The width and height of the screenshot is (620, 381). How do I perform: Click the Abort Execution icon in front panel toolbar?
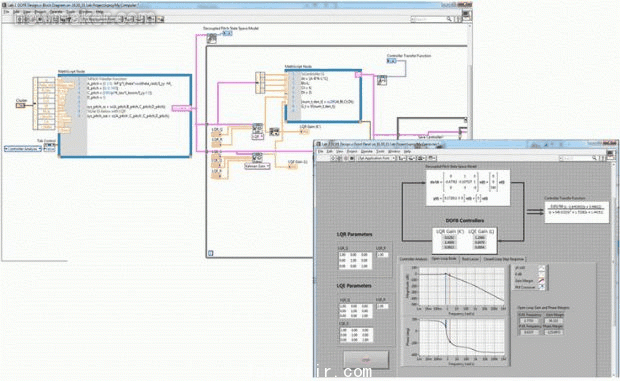[x=346, y=158]
